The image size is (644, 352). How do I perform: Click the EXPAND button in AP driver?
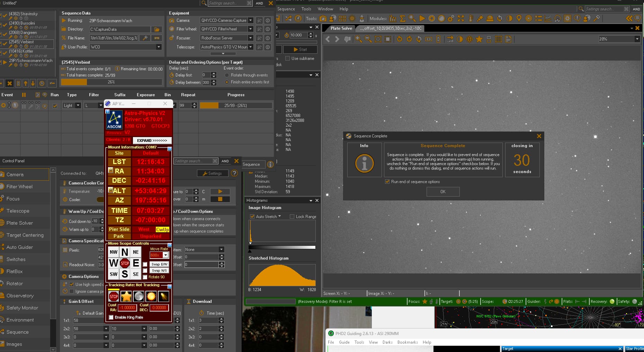(152, 141)
